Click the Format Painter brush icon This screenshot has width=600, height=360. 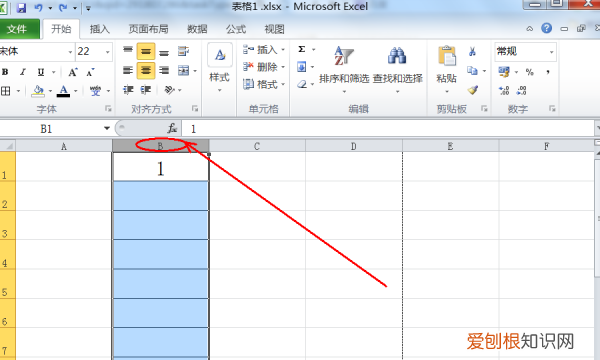[473, 90]
